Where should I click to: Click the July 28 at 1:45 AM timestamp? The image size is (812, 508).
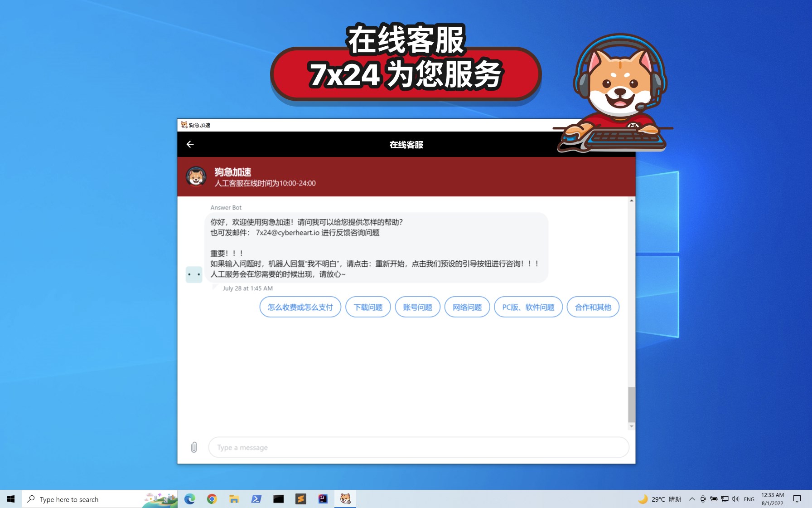coord(247,288)
